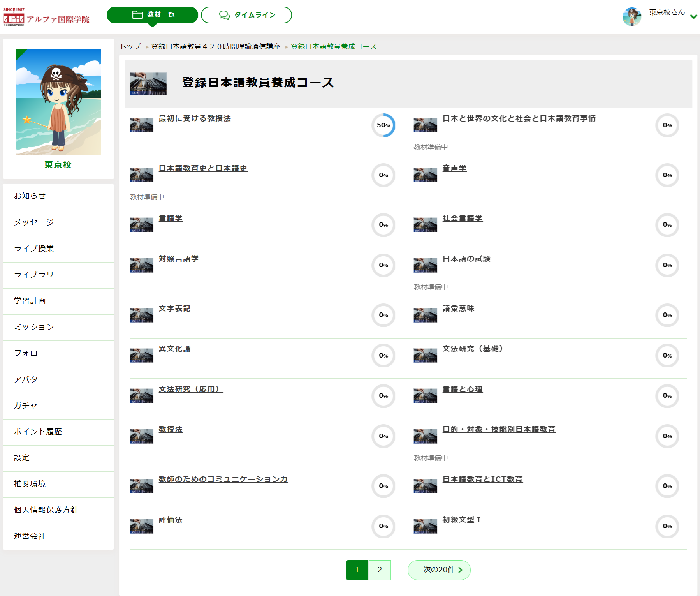Image resolution: width=700 pixels, height=596 pixels.
Task: Open 言語と心理 course link
Action: tap(463, 389)
